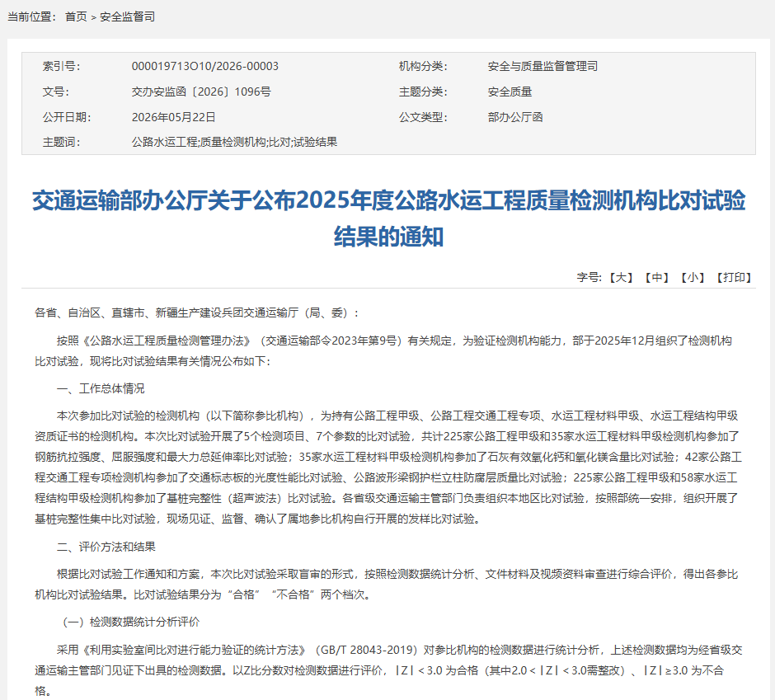Select document number 交办安监函〔2026〕1096号

(201, 92)
